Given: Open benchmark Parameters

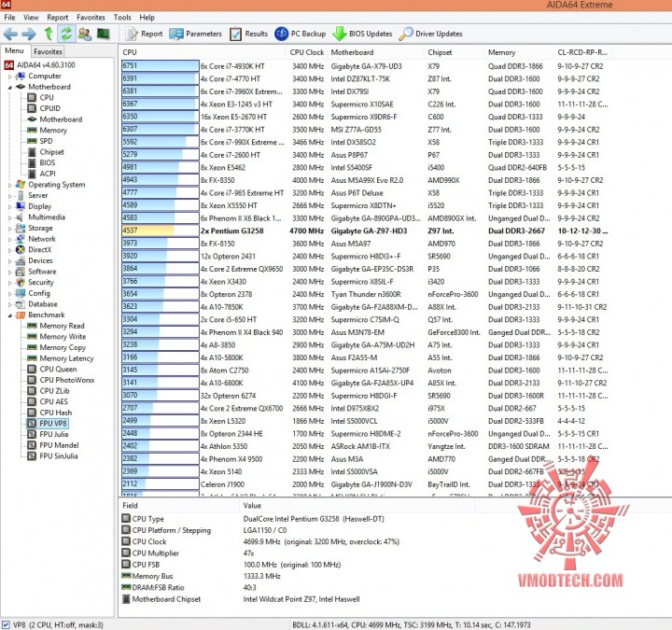Looking at the screenshot, I should tap(195, 34).
